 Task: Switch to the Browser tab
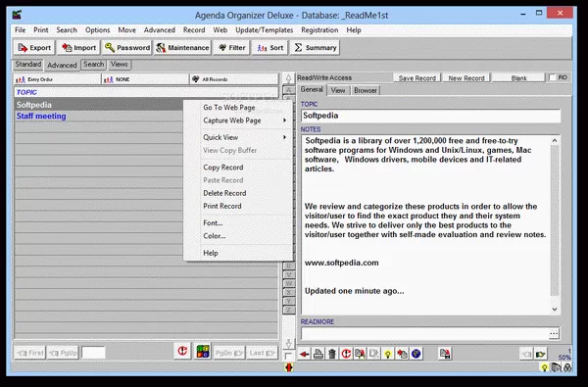click(366, 90)
